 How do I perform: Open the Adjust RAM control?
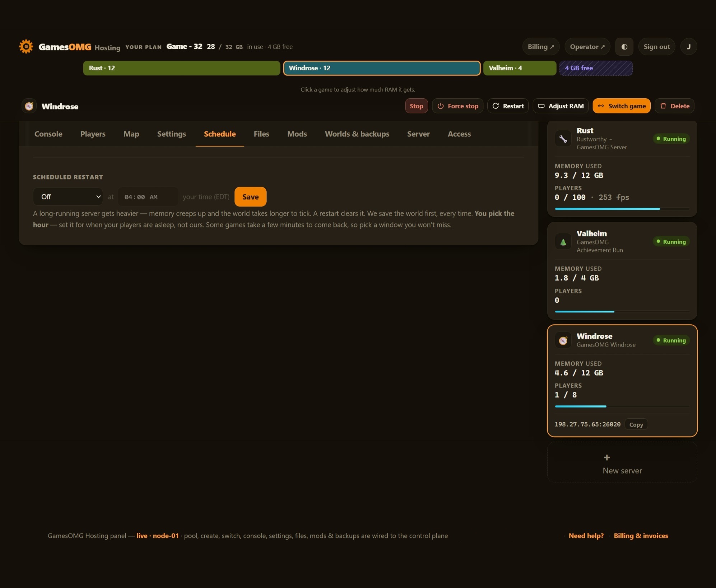561,106
